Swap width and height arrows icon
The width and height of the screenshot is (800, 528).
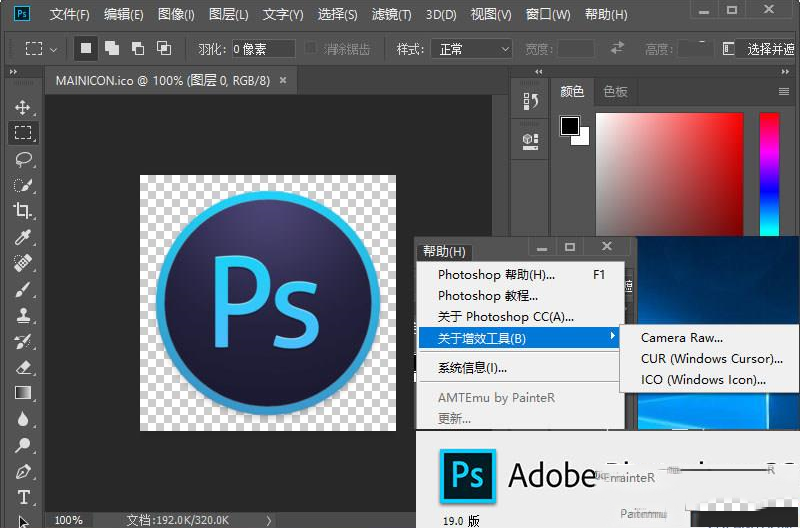point(617,48)
